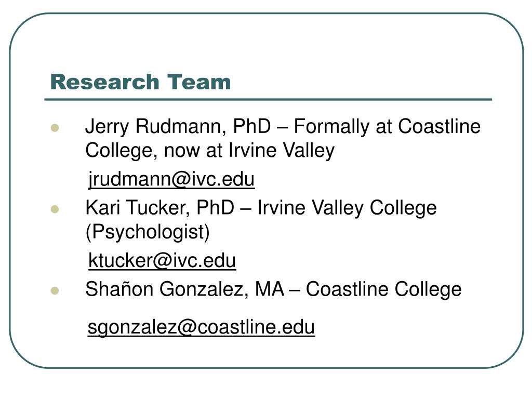The height and width of the screenshot is (399, 532).
Task: Click 'Coastline College' in third bullet
Action: (384, 289)
